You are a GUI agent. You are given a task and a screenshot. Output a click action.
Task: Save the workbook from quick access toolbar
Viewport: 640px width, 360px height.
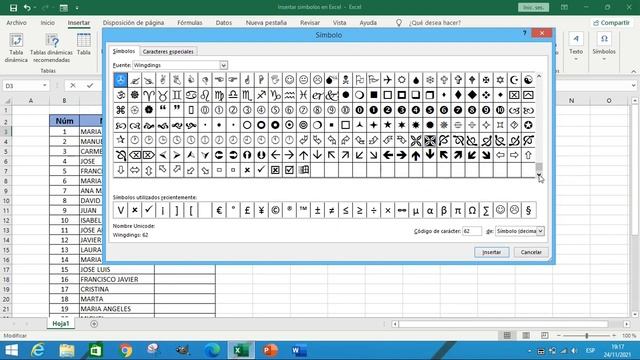13,7
